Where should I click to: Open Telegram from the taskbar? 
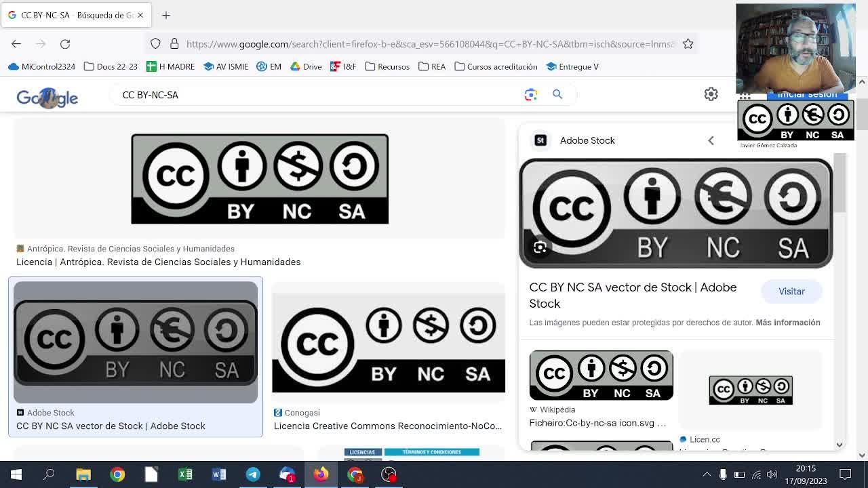pos(253,474)
